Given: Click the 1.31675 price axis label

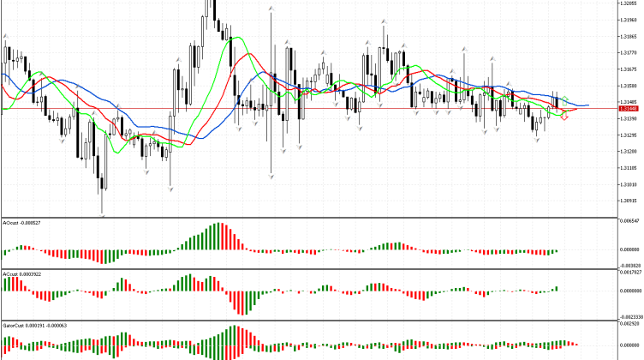Looking at the screenshot, I should 630,69.
